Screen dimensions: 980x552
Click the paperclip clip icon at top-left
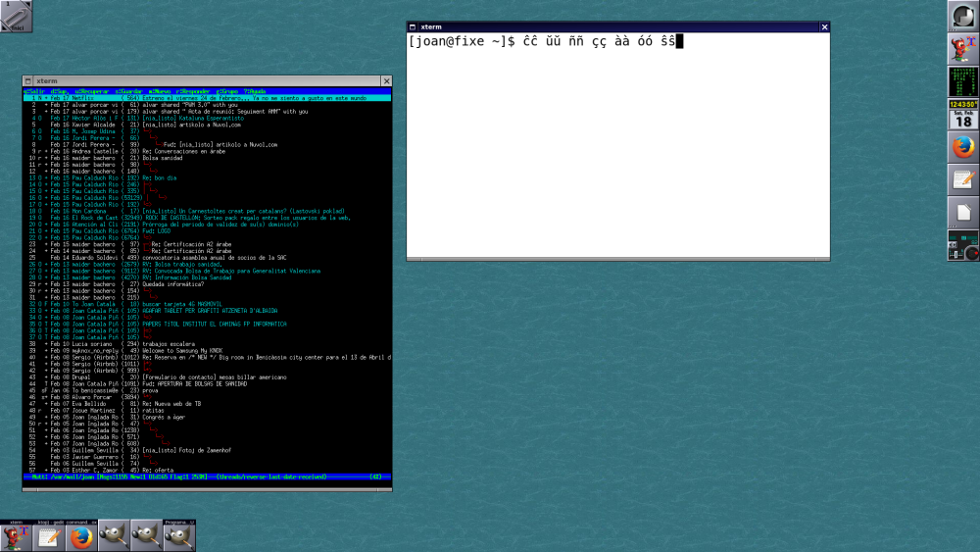17,17
